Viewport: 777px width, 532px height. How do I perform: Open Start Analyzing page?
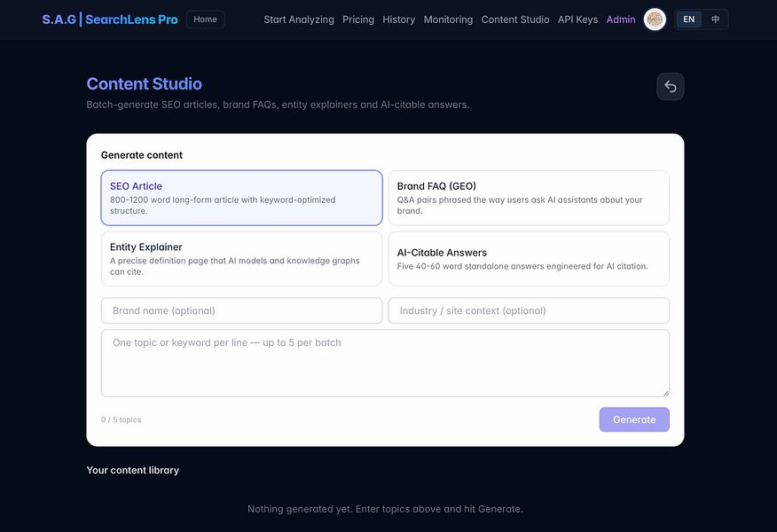(x=299, y=20)
